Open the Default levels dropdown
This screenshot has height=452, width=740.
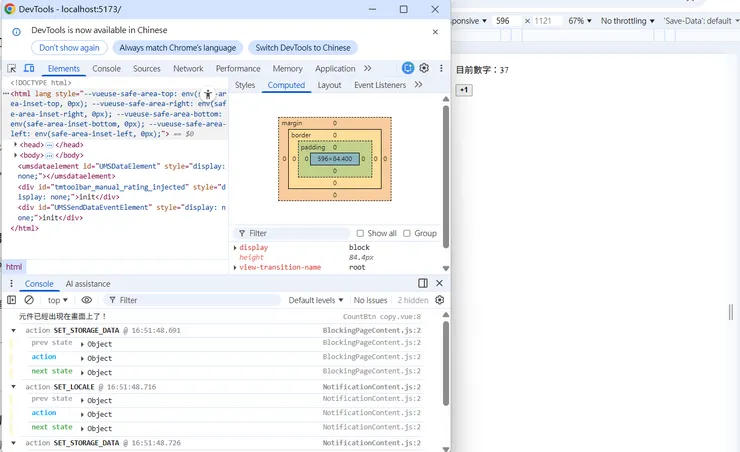pyautogui.click(x=315, y=300)
